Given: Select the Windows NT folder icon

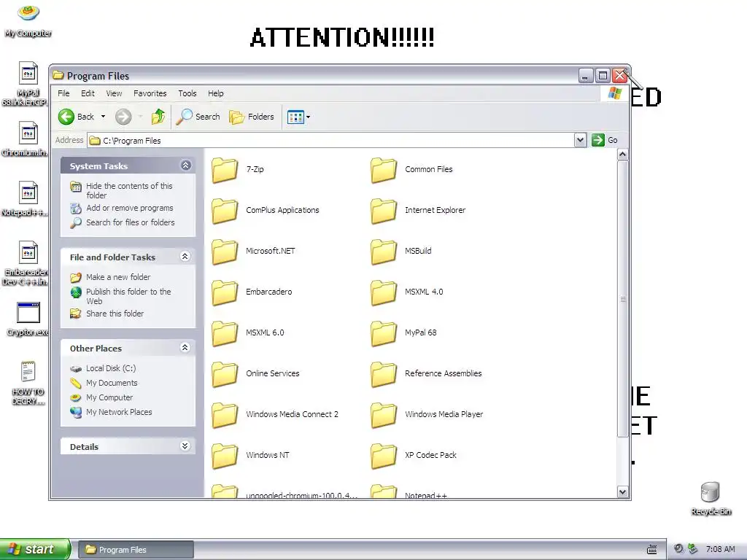Looking at the screenshot, I should [225, 456].
